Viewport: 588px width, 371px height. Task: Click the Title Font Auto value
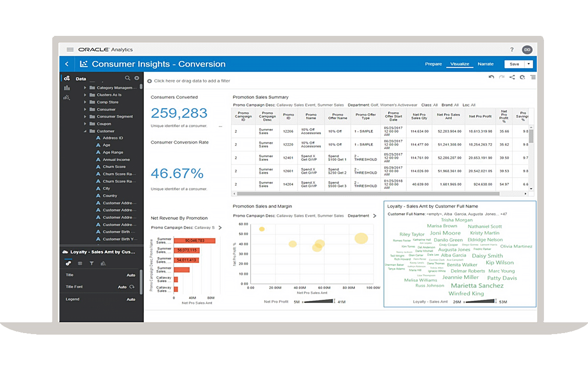(x=122, y=287)
